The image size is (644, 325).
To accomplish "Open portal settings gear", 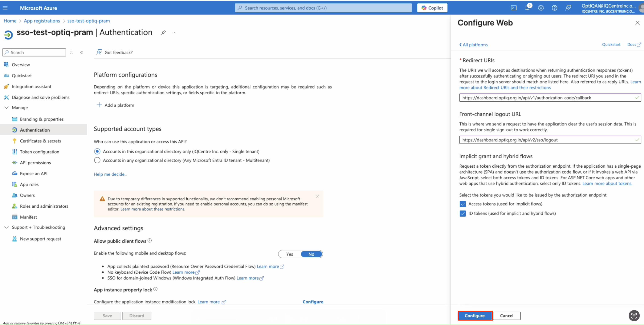I will tap(541, 8).
